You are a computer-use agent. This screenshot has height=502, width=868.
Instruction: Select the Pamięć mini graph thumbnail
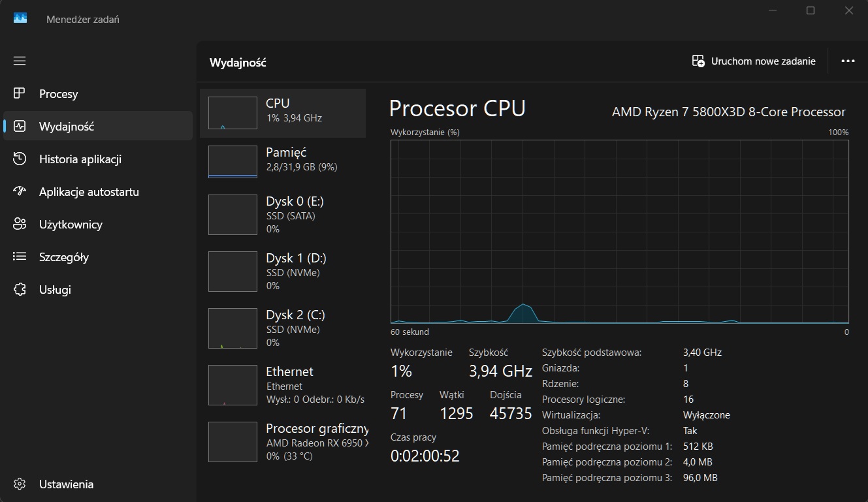coord(233,162)
